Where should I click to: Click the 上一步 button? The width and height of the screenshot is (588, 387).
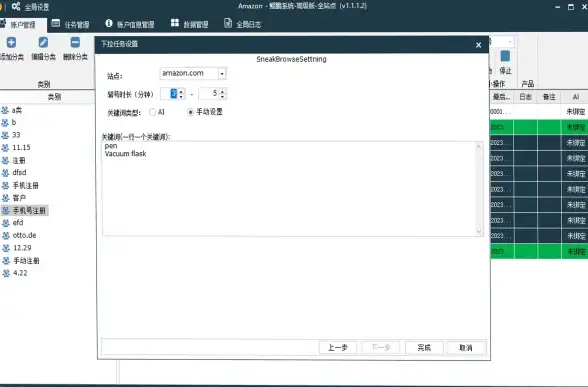(x=338, y=348)
